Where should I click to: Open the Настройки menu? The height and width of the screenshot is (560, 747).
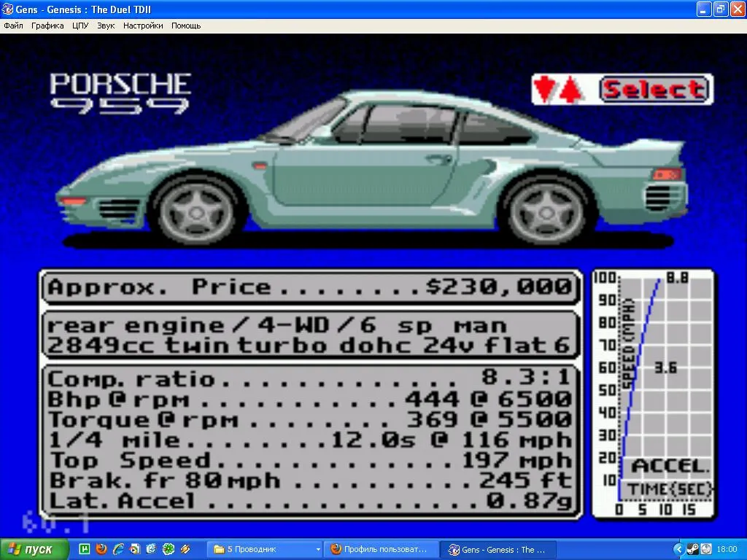[x=143, y=26]
